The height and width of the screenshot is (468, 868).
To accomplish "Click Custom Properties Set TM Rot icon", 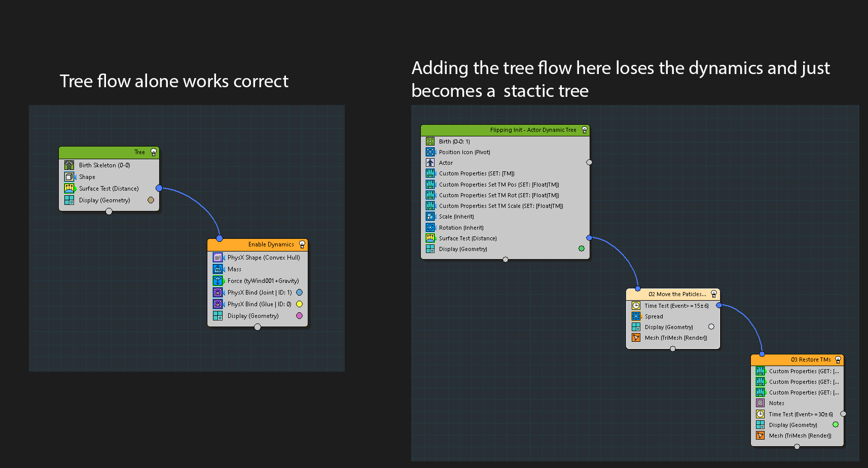I will (430, 195).
